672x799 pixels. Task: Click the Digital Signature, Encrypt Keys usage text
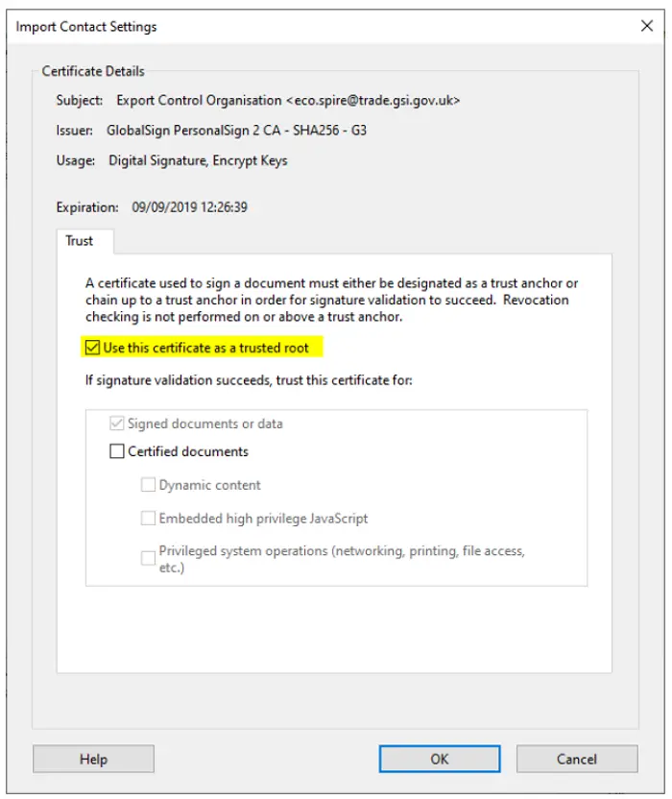(198, 160)
